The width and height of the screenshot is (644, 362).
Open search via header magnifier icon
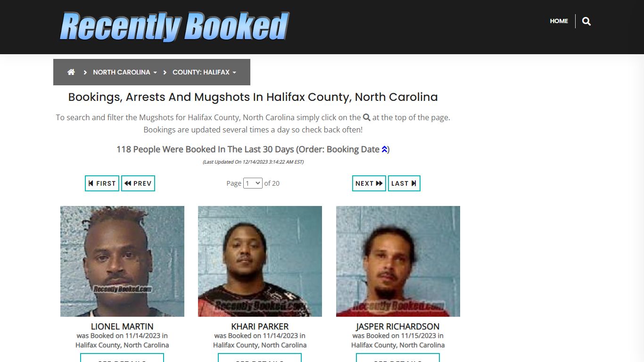(x=586, y=21)
